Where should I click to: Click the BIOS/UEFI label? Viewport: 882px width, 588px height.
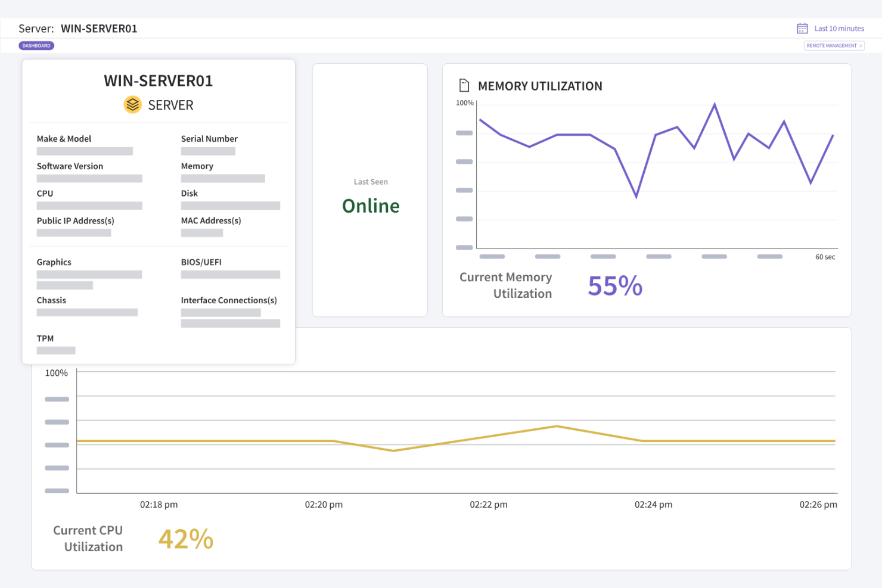(201, 262)
